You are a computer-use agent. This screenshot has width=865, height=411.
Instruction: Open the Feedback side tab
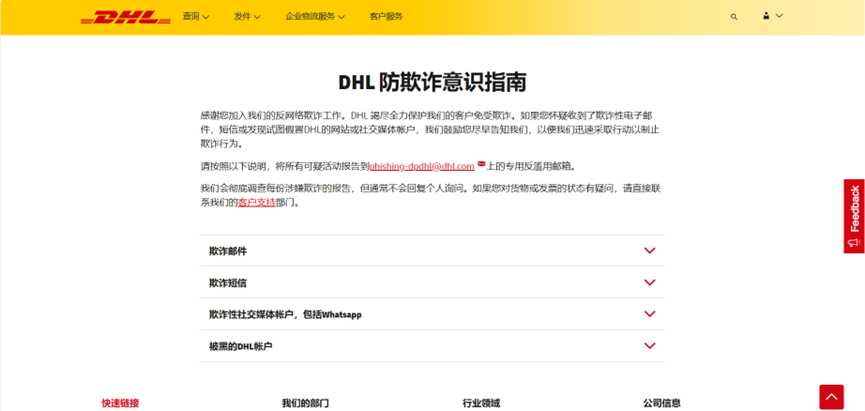pyautogui.click(x=854, y=216)
